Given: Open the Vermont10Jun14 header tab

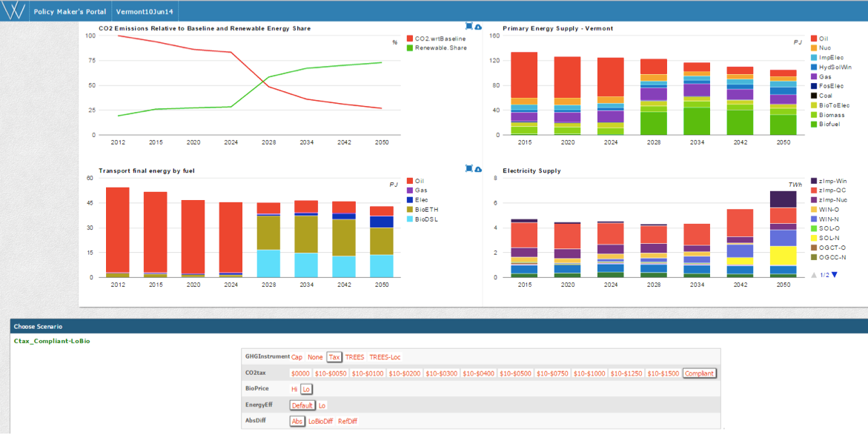Looking at the screenshot, I should 145,12.
